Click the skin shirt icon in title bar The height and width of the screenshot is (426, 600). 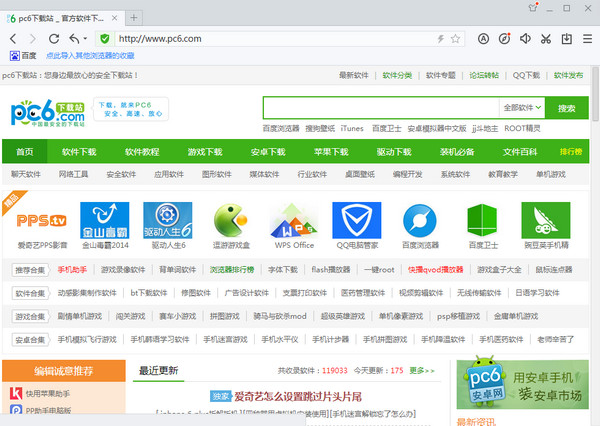pyautogui.click(x=533, y=7)
